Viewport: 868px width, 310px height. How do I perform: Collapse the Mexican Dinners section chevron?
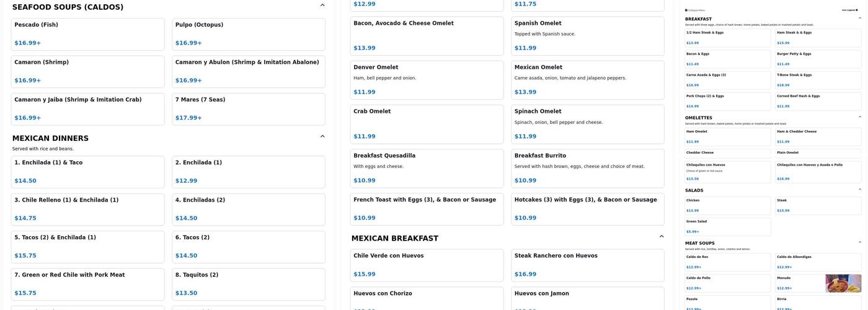(x=322, y=136)
